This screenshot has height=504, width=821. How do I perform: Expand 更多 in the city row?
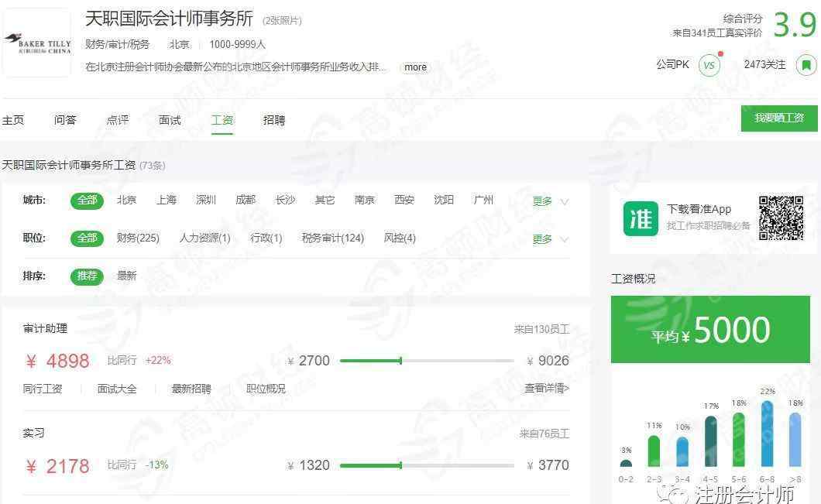pyautogui.click(x=550, y=201)
